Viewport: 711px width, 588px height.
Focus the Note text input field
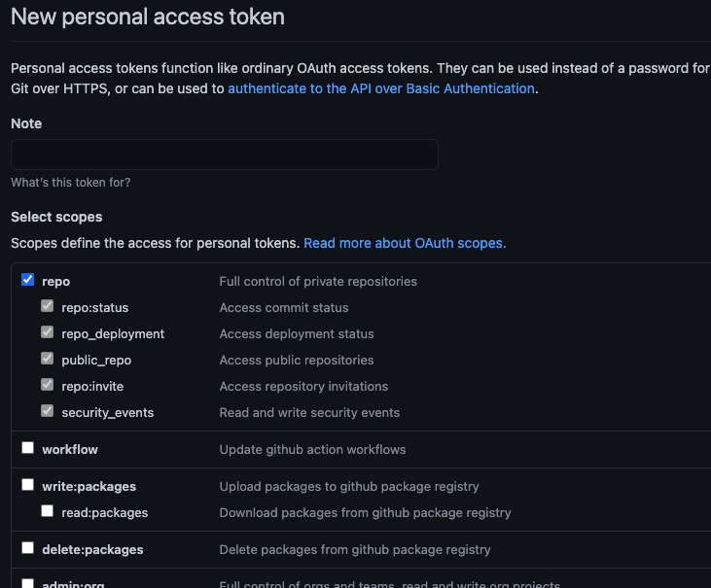(224, 155)
